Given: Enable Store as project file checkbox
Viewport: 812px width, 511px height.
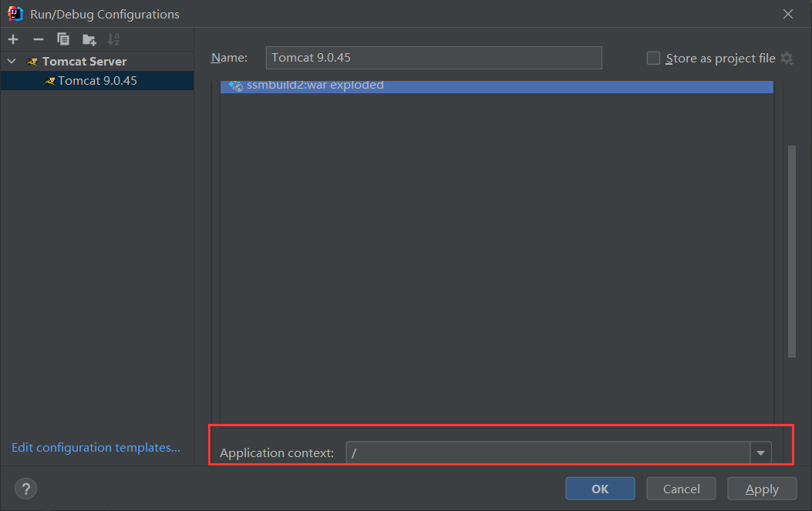Looking at the screenshot, I should tap(654, 58).
